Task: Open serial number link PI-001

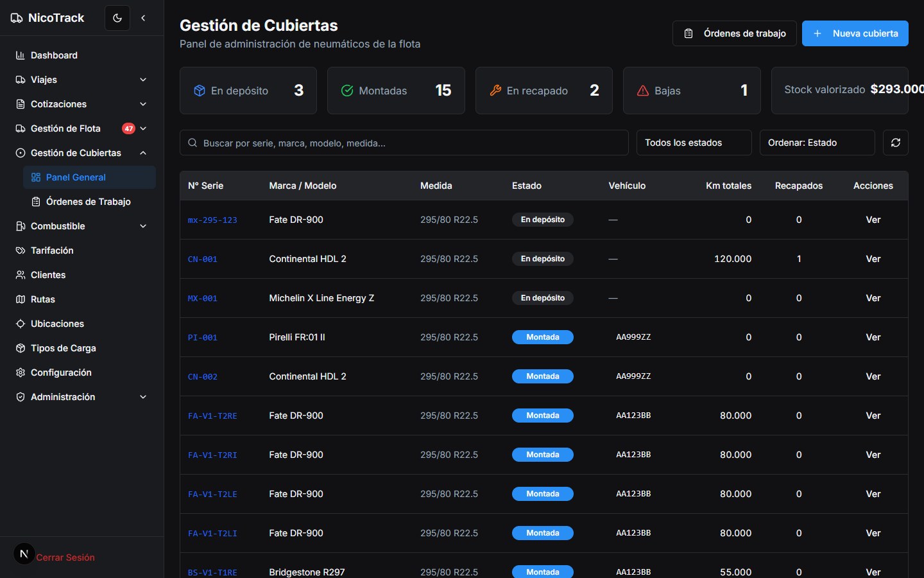Action: [x=203, y=337]
